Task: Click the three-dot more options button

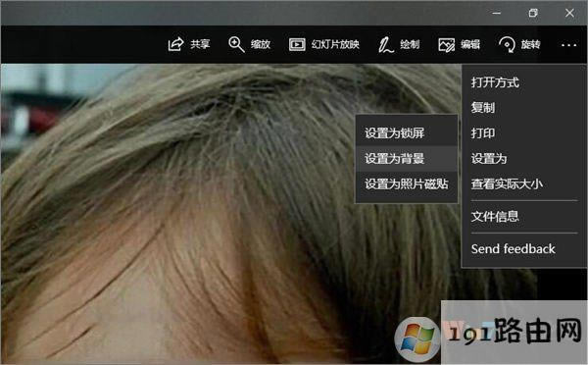Action: point(568,45)
